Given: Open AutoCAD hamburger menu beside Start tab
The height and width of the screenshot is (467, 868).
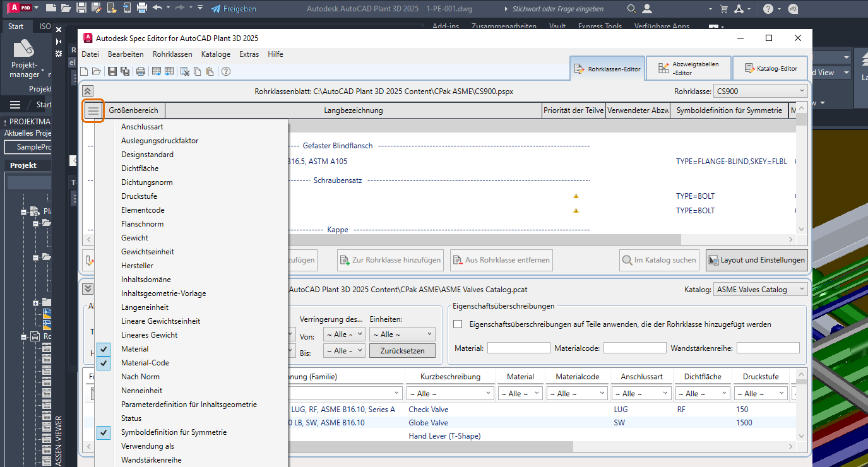Looking at the screenshot, I should (x=15, y=105).
